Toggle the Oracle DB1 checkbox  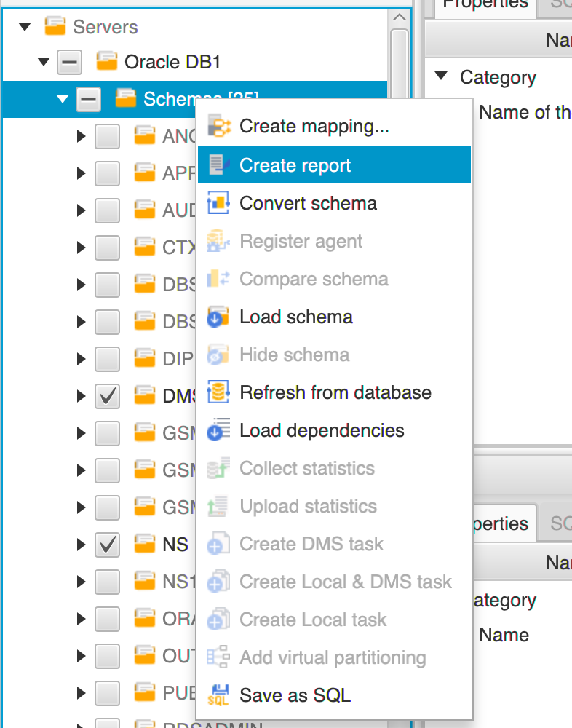pyautogui.click(x=70, y=62)
